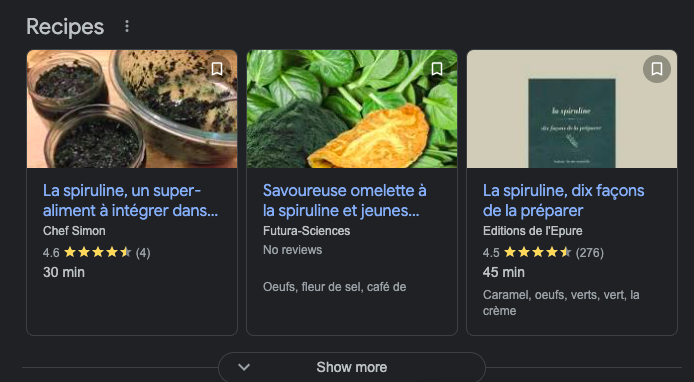Click the 4.6 star rating row
The width and height of the screenshot is (694, 382).
pos(96,253)
